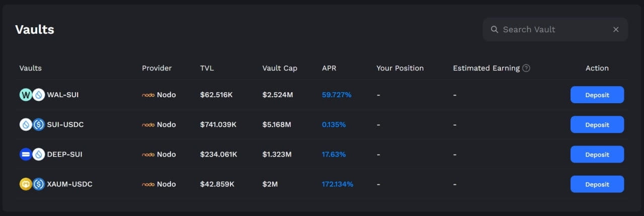Screen dimensions: 644x216
Task: Click the WAL-SUI token pair icon
Action: point(32,95)
